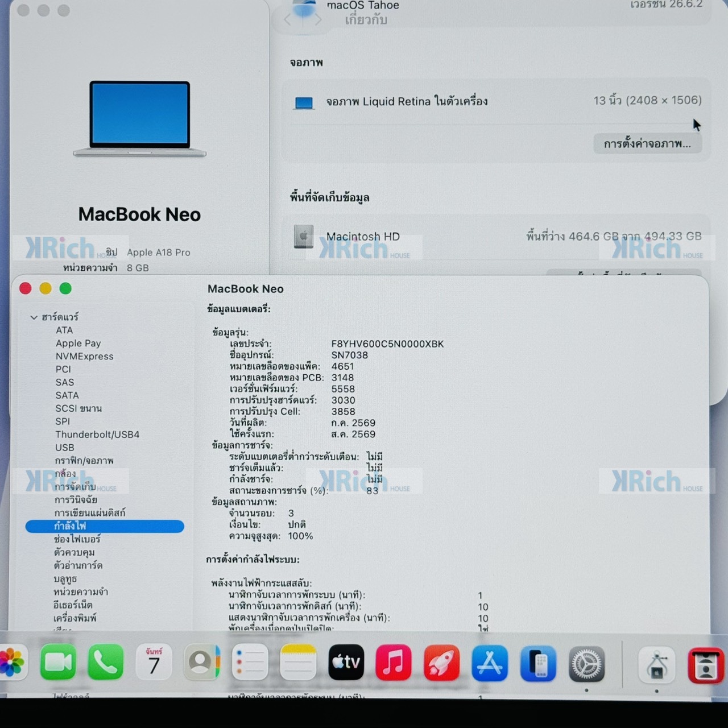Viewport: 728px width, 728px height.
Task: Click condition value ปกติ
Action: tap(297, 524)
